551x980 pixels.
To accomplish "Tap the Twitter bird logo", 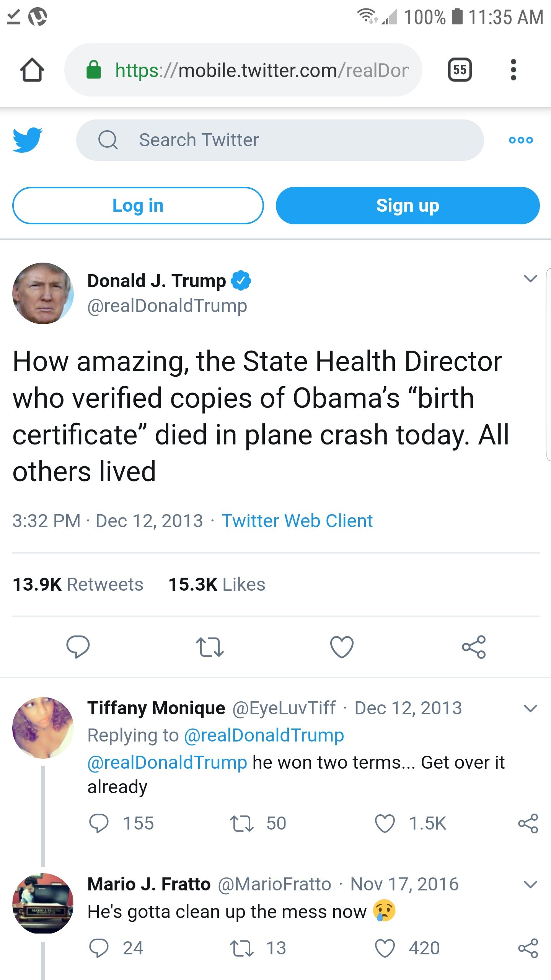I will [28, 140].
